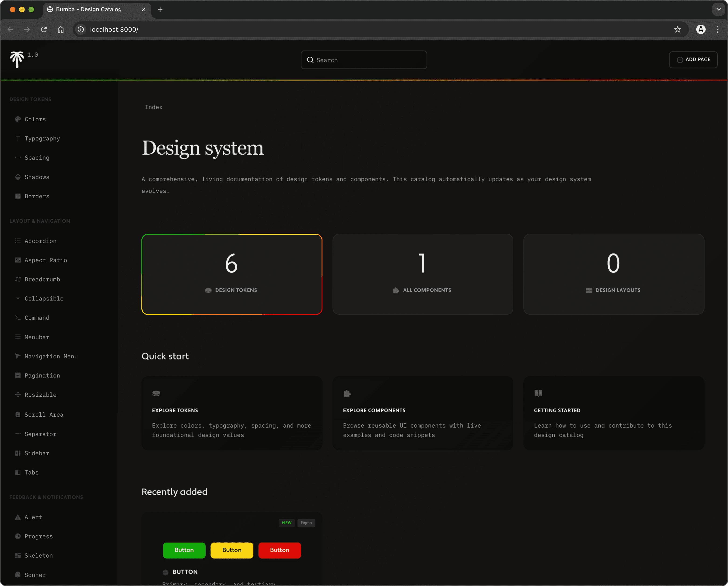The image size is (728, 586).
Task: Click the Alert triangle icon in sidebar
Action: pyautogui.click(x=18, y=517)
